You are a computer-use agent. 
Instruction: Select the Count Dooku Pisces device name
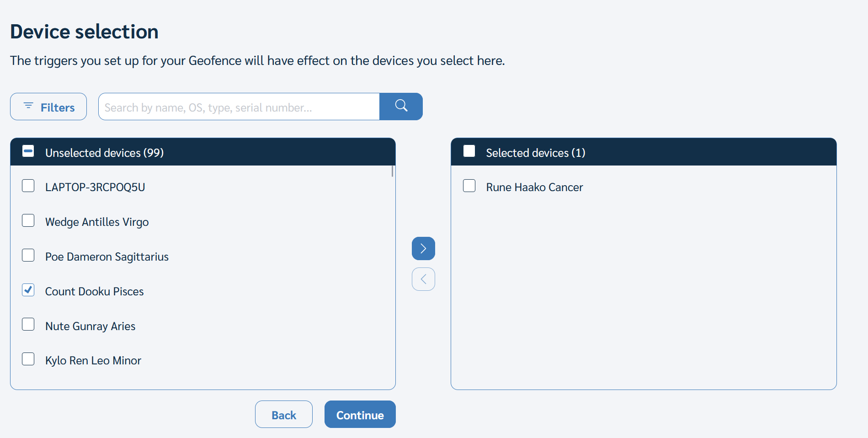click(94, 292)
